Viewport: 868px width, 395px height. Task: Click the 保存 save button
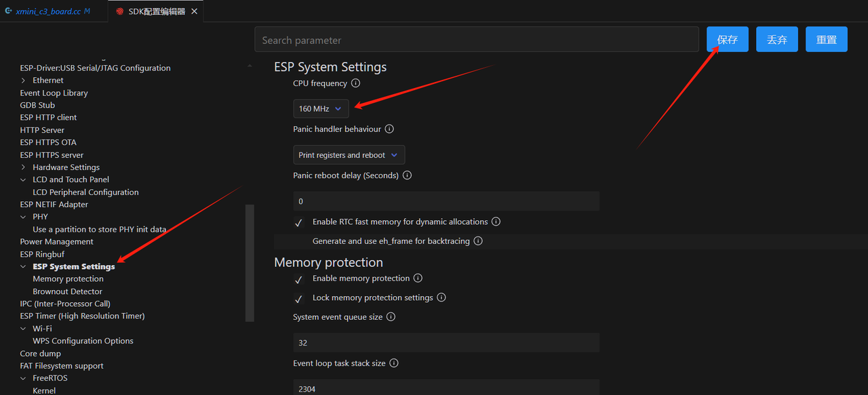tap(727, 40)
